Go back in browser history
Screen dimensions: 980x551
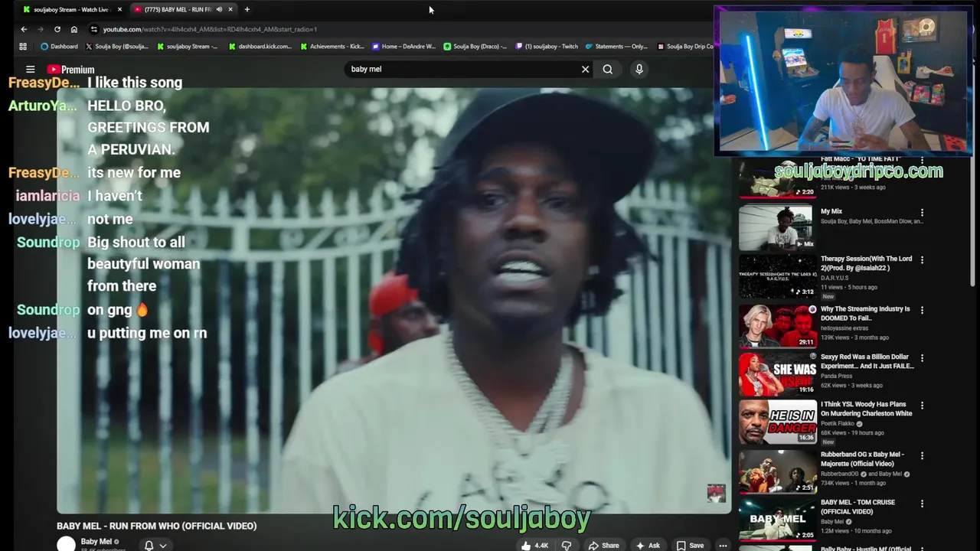point(24,29)
